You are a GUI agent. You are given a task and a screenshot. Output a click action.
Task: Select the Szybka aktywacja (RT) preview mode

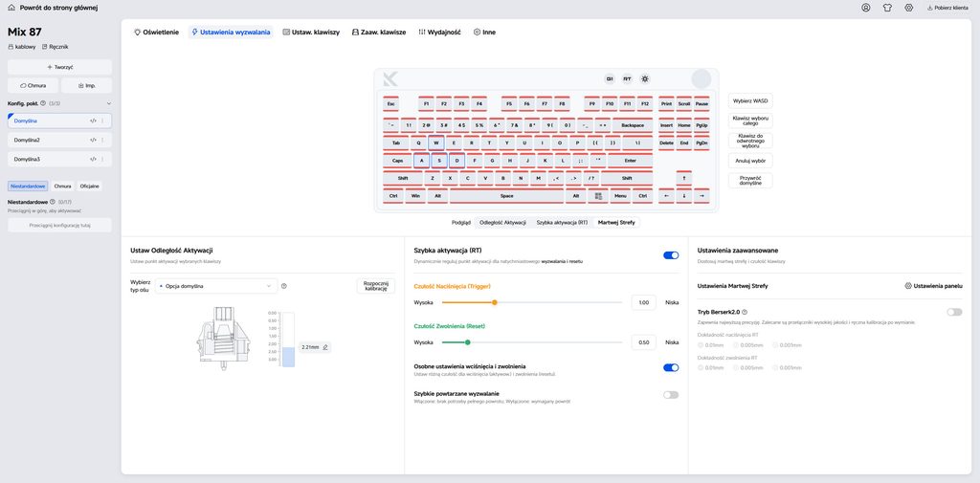tap(562, 223)
